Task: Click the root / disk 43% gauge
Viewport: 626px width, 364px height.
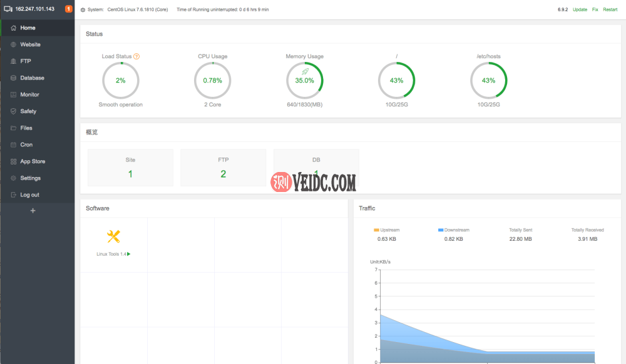Action: click(396, 81)
